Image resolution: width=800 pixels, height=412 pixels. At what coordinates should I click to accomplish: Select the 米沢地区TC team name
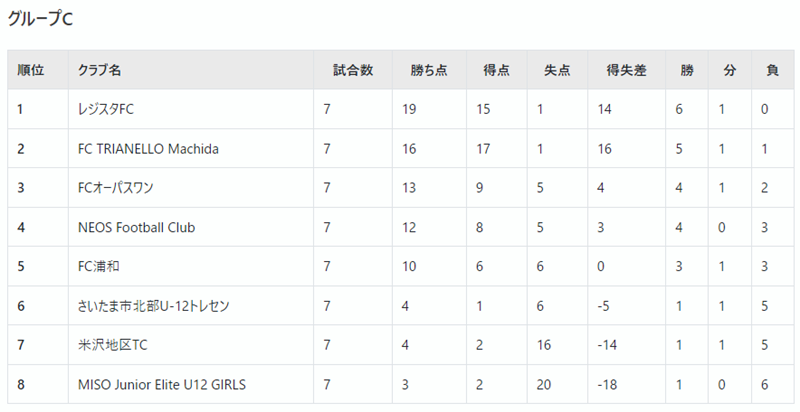(113, 345)
